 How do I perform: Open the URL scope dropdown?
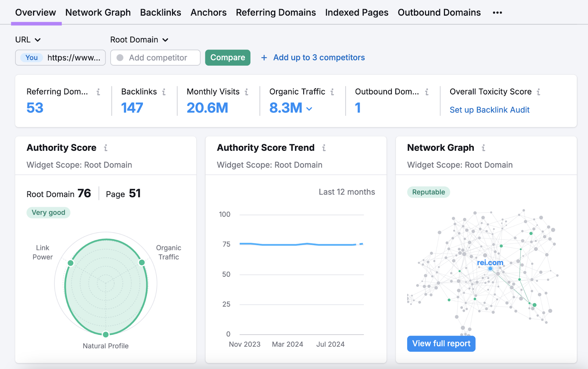tap(28, 40)
